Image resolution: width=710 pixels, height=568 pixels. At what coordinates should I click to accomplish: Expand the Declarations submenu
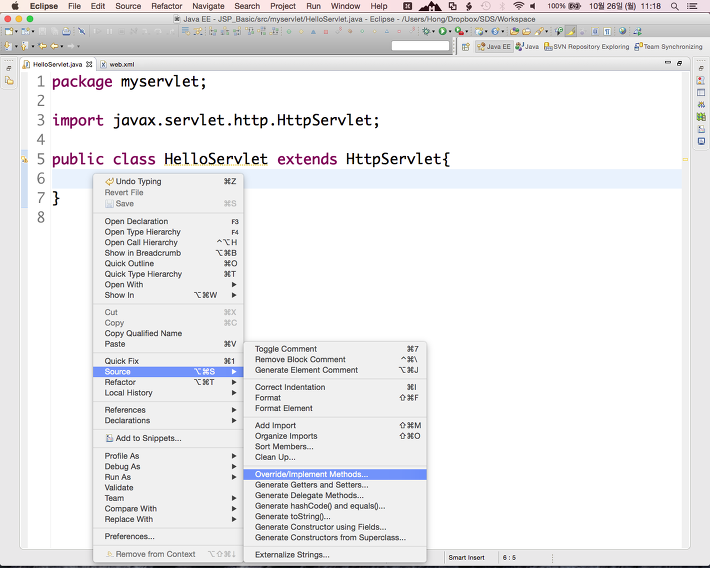coord(168,420)
